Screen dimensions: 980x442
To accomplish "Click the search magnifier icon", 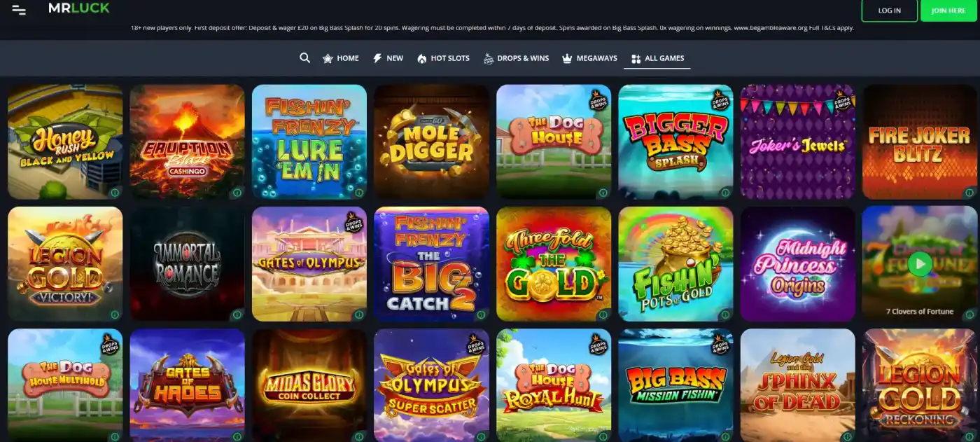I will pyautogui.click(x=304, y=58).
